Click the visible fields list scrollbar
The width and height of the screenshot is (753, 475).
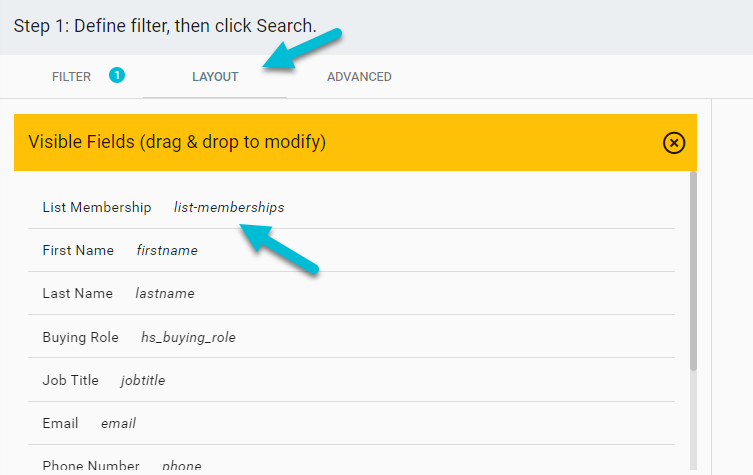tap(693, 270)
